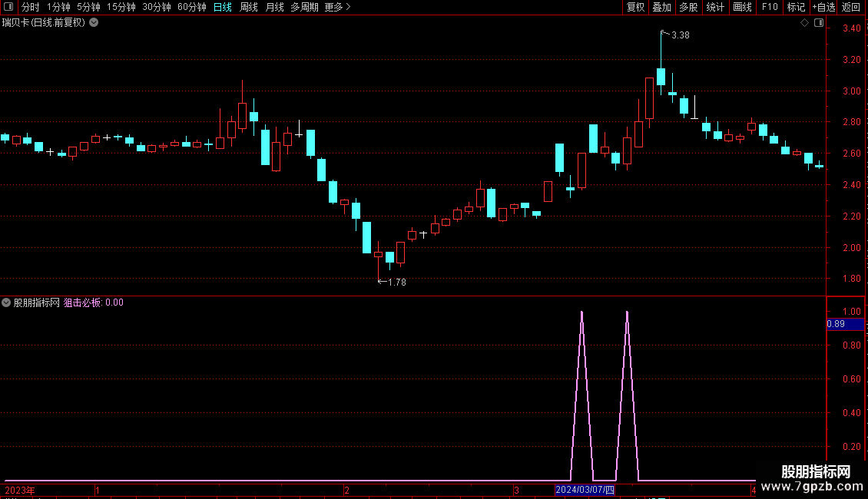Expand dropdown beside 瑞贝卡 chart title
The width and height of the screenshot is (868, 499).
coord(94,23)
